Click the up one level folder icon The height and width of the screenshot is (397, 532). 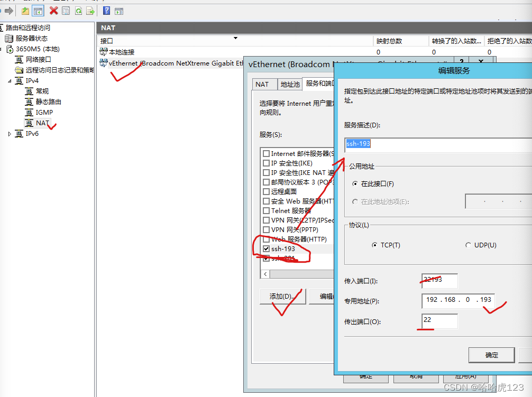point(25,11)
